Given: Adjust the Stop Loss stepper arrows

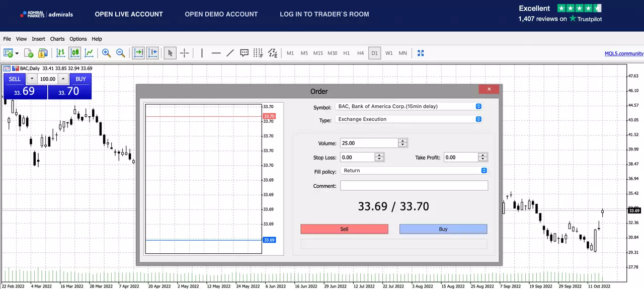Looking at the screenshot, I should point(379,157).
